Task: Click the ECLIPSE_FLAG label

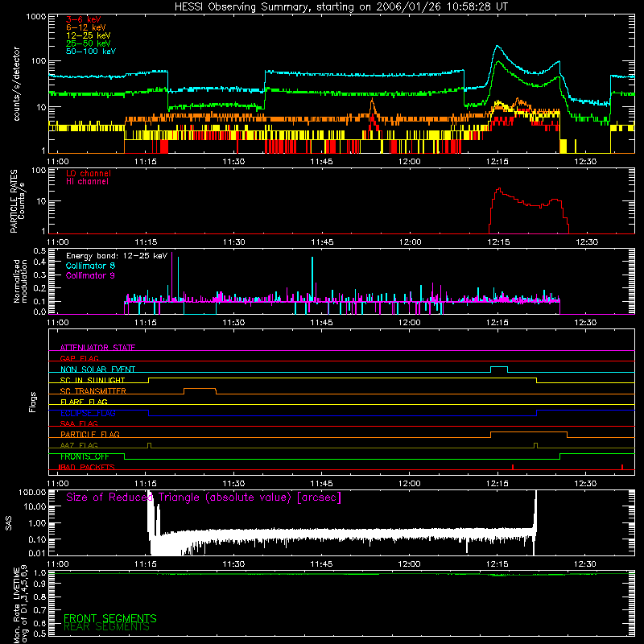Action: (88, 413)
